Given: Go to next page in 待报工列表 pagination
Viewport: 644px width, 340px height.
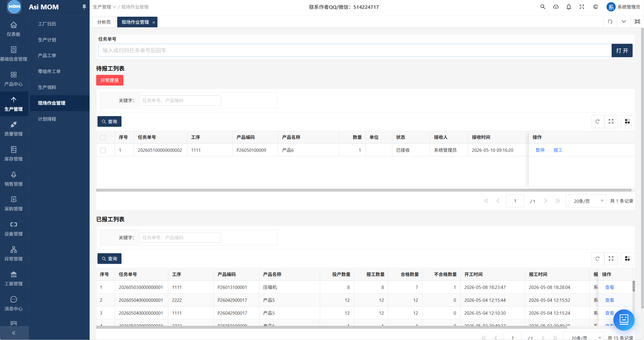Looking at the screenshot, I should (x=546, y=201).
